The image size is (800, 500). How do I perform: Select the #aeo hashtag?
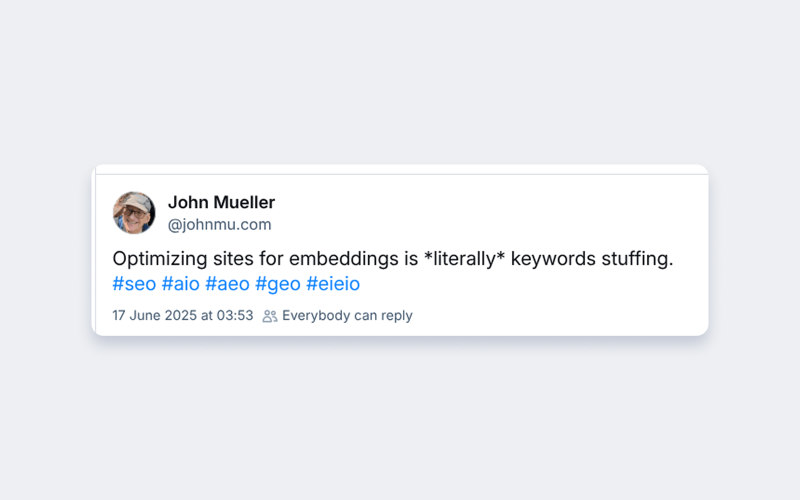pyautogui.click(x=227, y=284)
